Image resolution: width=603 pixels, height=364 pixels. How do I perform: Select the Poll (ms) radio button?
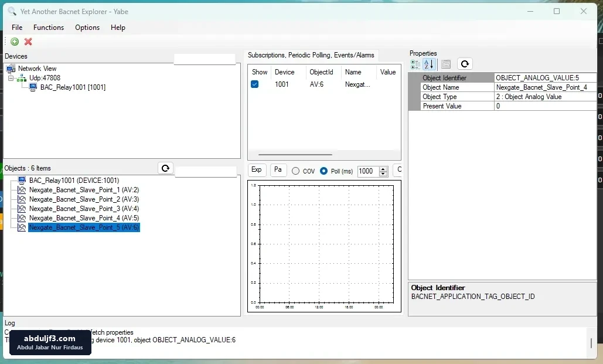[324, 171]
